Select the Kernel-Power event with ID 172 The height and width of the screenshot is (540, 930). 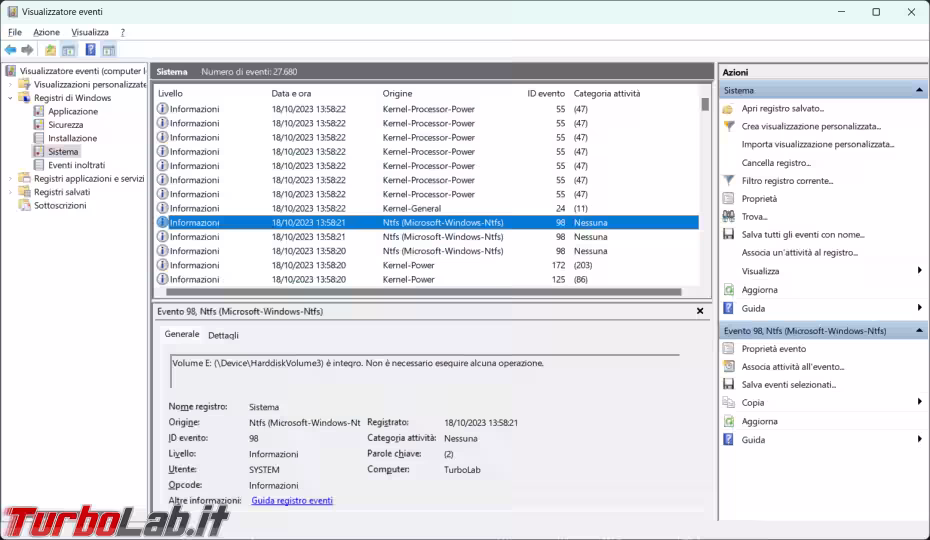(x=426, y=265)
